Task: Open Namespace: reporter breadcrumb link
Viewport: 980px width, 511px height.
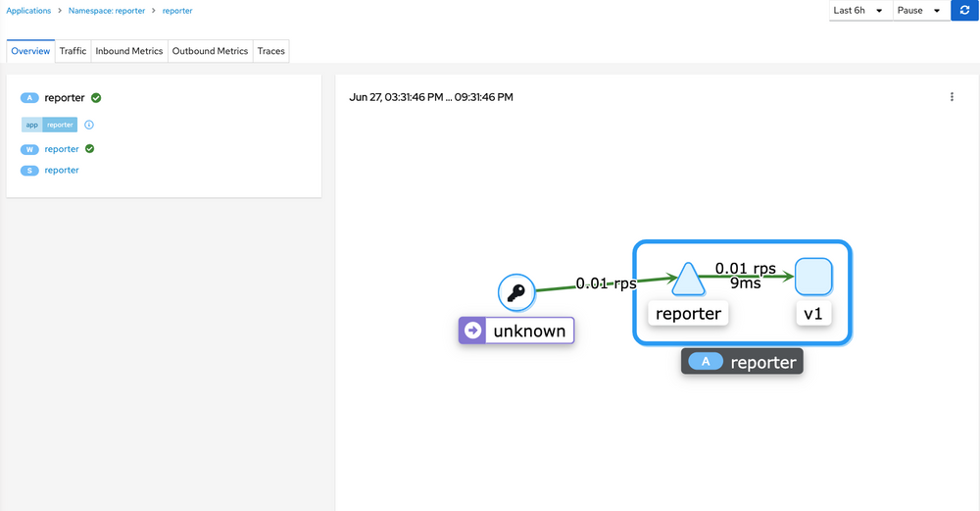Action: coord(107,11)
